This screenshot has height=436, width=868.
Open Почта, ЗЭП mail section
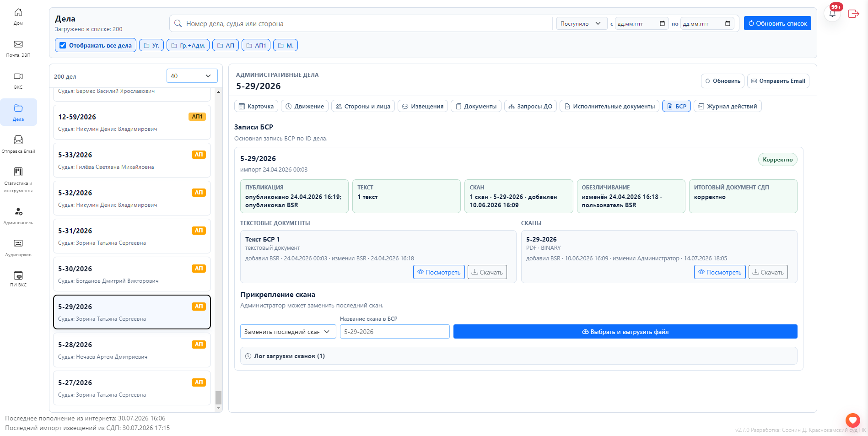click(18, 48)
